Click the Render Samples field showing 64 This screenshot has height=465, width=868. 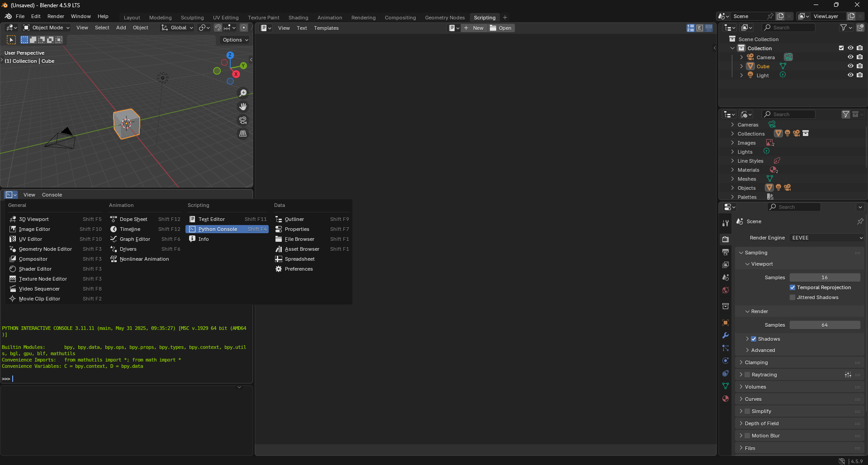click(x=825, y=325)
